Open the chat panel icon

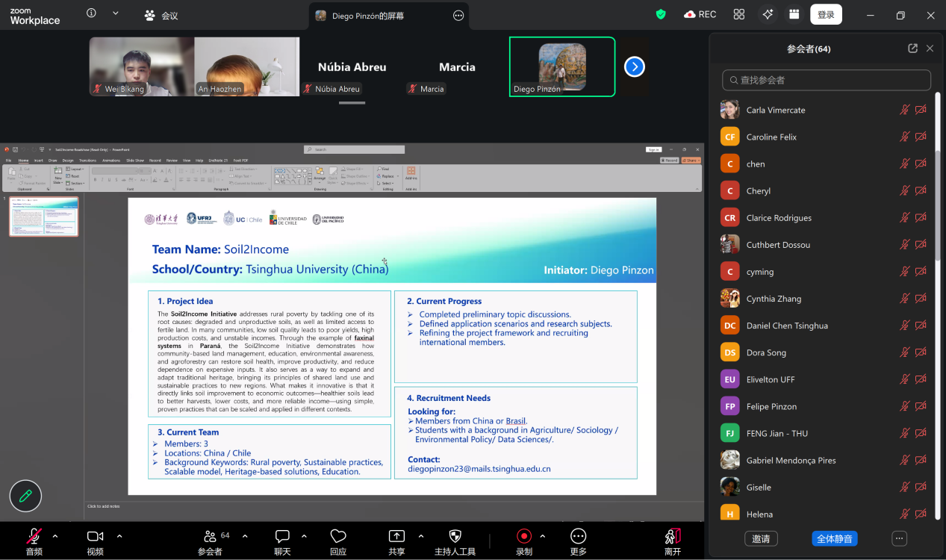[x=282, y=536]
